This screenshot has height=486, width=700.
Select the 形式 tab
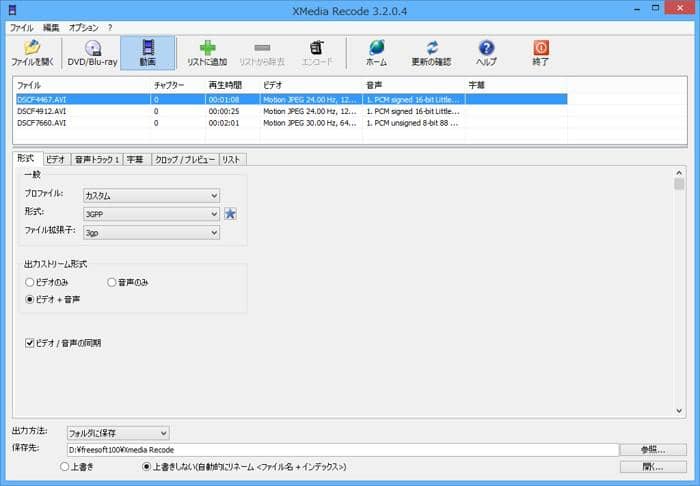26,158
